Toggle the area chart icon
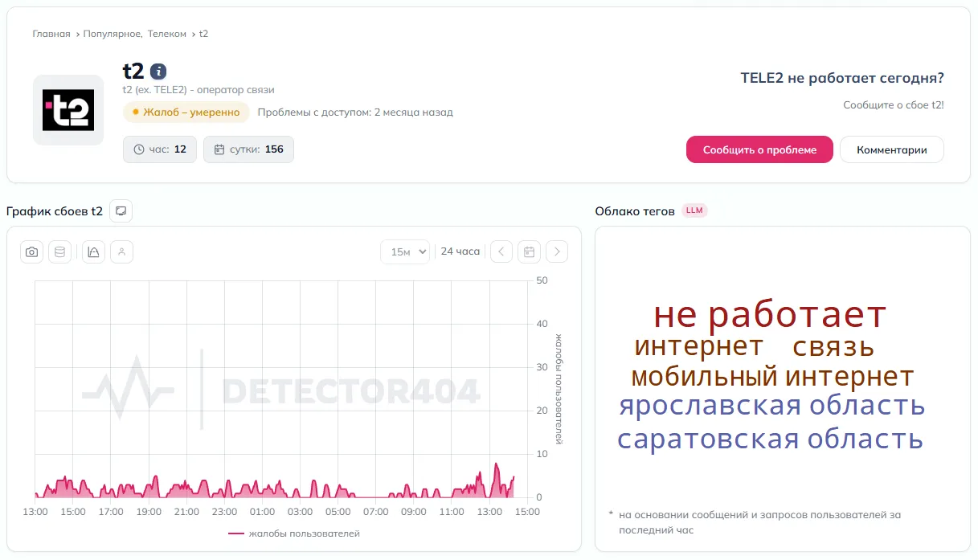 coord(94,251)
